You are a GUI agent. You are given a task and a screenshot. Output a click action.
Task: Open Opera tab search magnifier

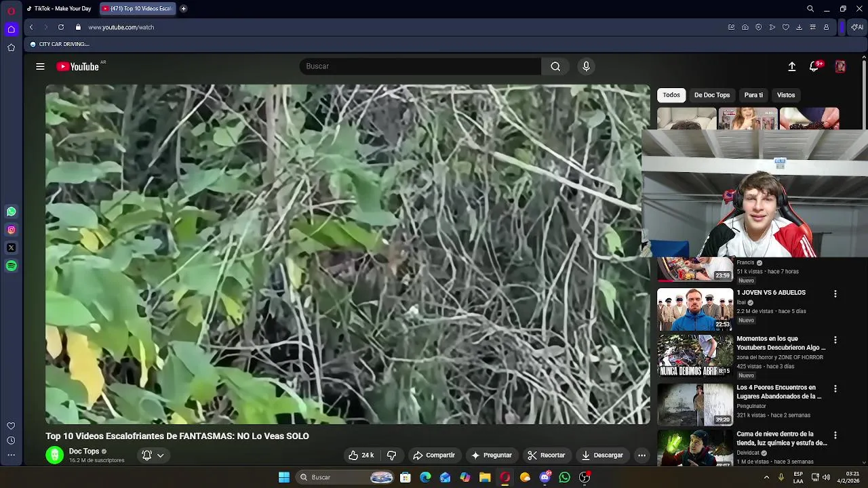pos(810,9)
